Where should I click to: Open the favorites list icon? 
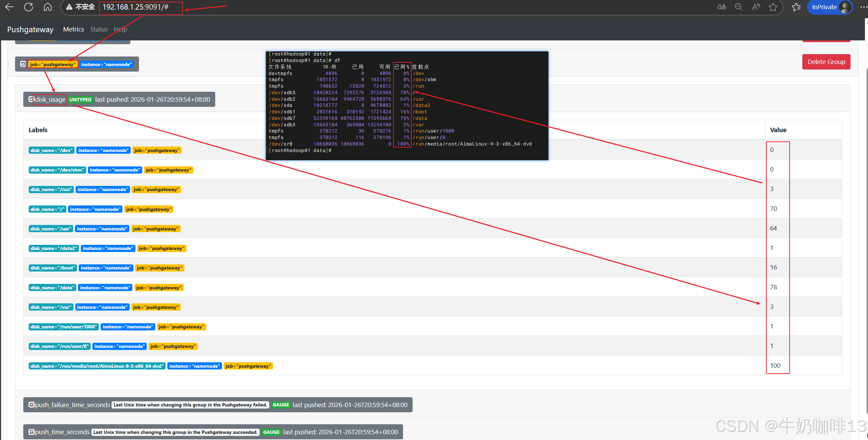[796, 7]
